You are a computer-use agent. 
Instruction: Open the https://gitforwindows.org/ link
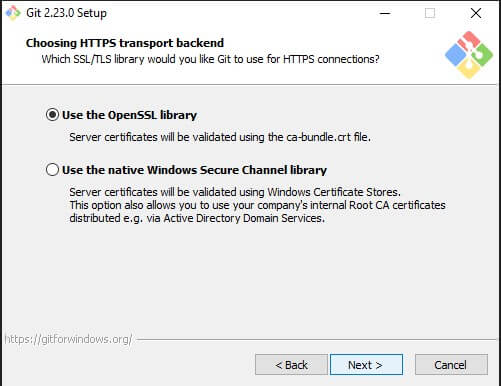tap(68, 339)
